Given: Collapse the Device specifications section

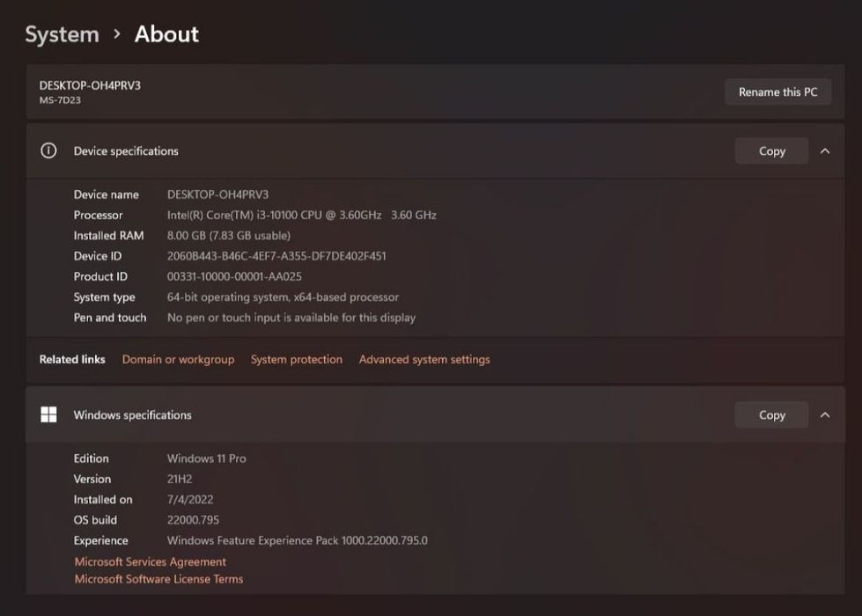Looking at the screenshot, I should (x=825, y=151).
